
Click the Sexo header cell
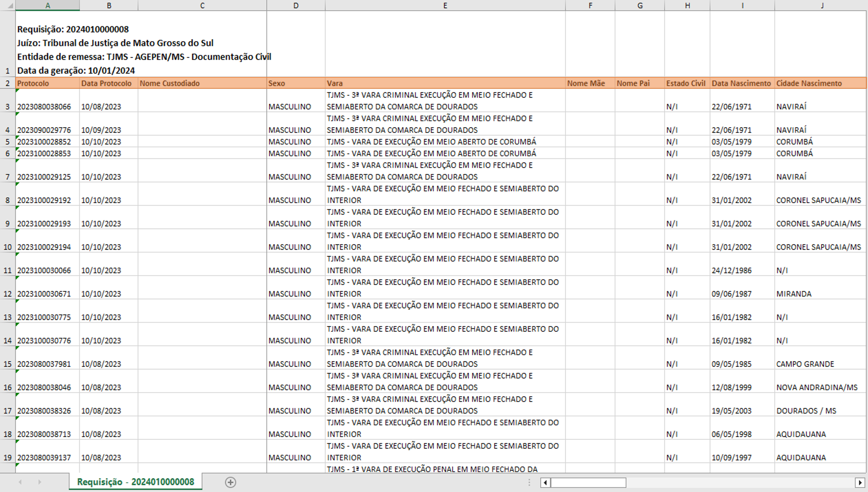296,83
